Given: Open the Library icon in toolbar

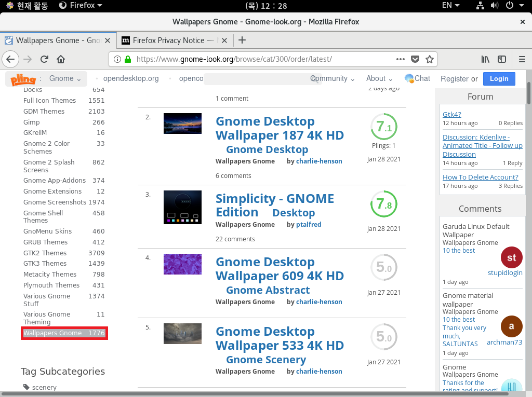Looking at the screenshot, I should pyautogui.click(x=485, y=59).
